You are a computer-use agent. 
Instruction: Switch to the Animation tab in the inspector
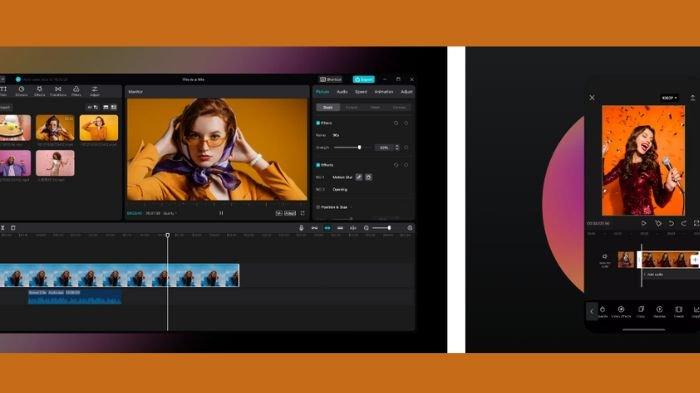[384, 92]
